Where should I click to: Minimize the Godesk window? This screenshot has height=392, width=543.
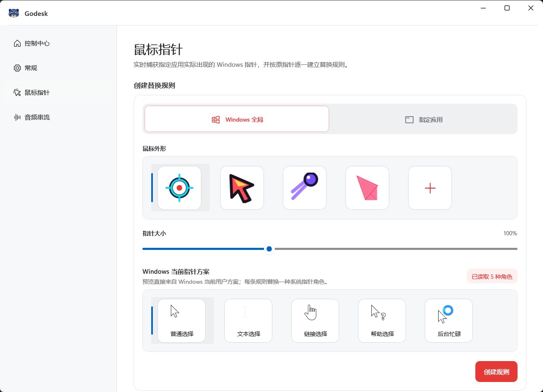[483, 8]
